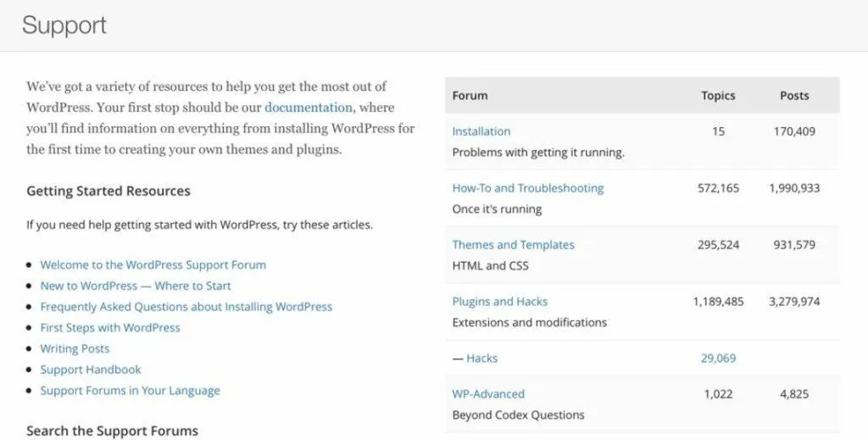Screen dimensions: 868x440
Task: Open Frequently Asked Questions about Installing WordPress
Action: [x=186, y=307]
